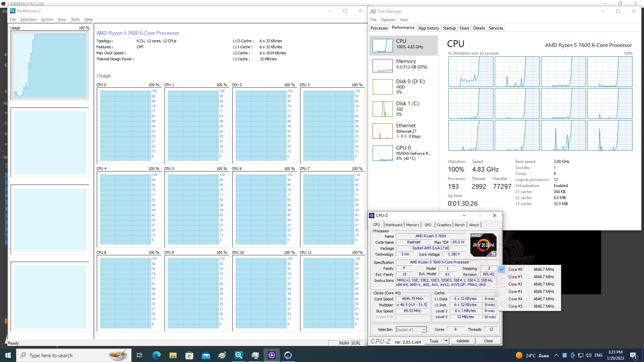Select Core #3 in core list
The height and width of the screenshot is (362, 644).
click(x=515, y=292)
